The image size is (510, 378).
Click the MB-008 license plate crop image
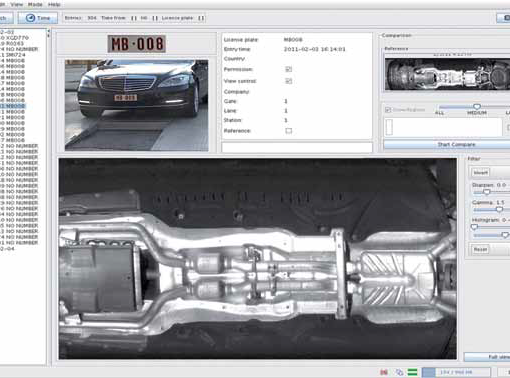pos(137,44)
